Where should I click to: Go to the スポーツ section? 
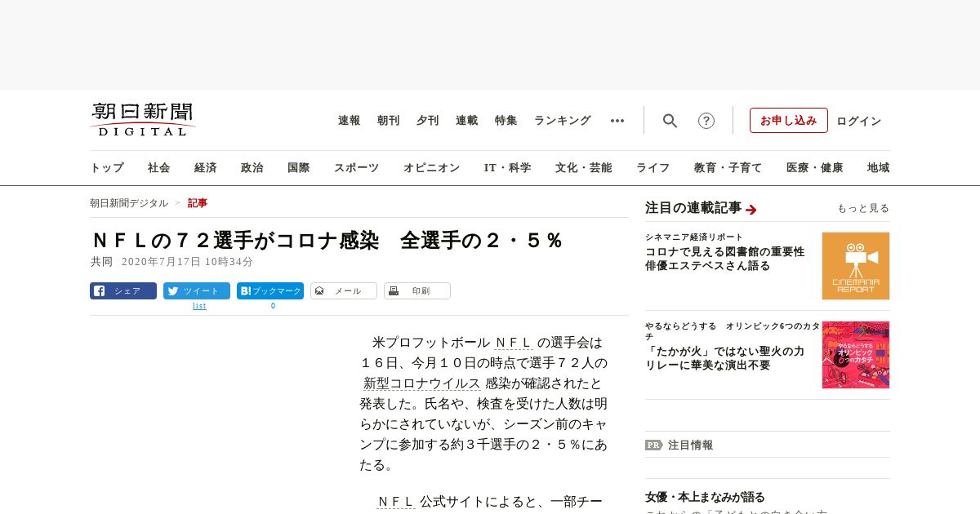(x=356, y=168)
